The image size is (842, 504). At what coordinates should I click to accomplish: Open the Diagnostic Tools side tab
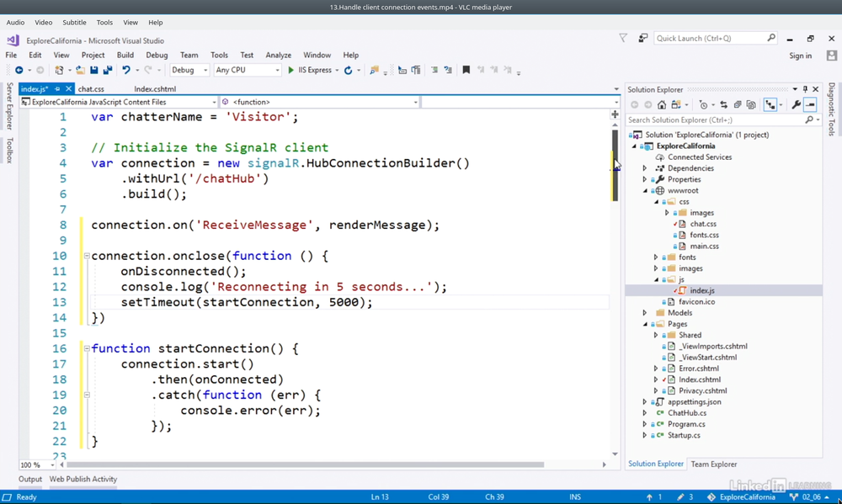click(x=831, y=109)
